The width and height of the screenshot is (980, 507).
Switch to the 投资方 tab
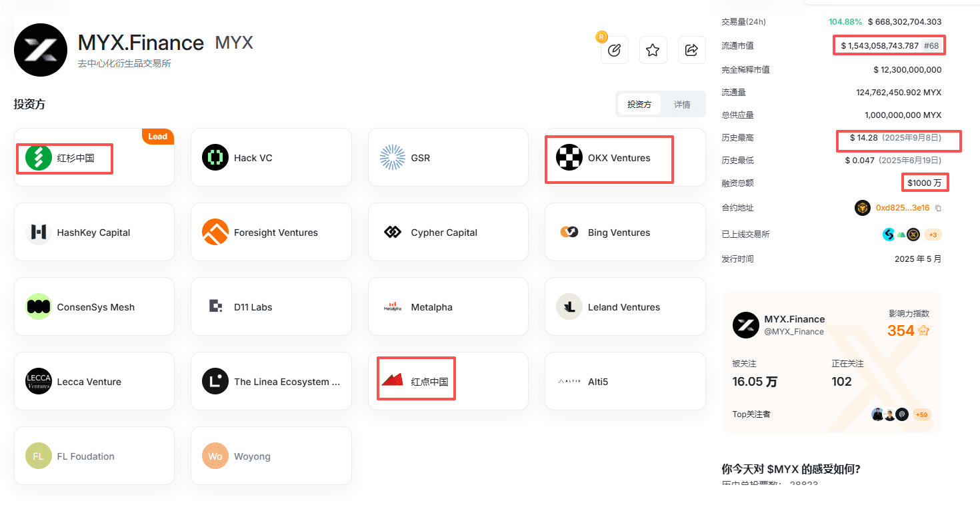click(x=639, y=105)
